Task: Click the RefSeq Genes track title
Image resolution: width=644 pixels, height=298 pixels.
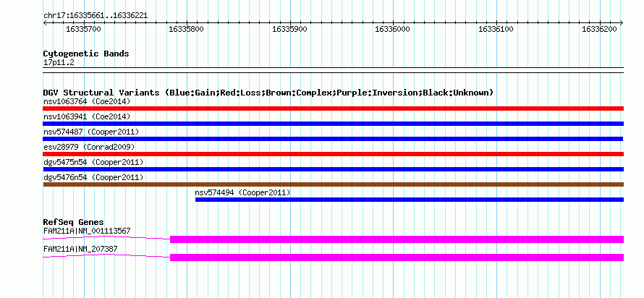Action: click(x=73, y=223)
